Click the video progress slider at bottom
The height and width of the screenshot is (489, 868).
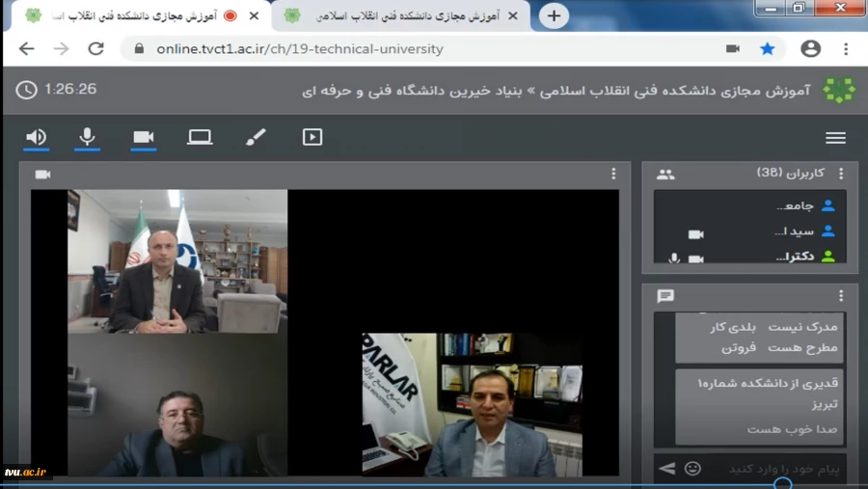(x=782, y=484)
